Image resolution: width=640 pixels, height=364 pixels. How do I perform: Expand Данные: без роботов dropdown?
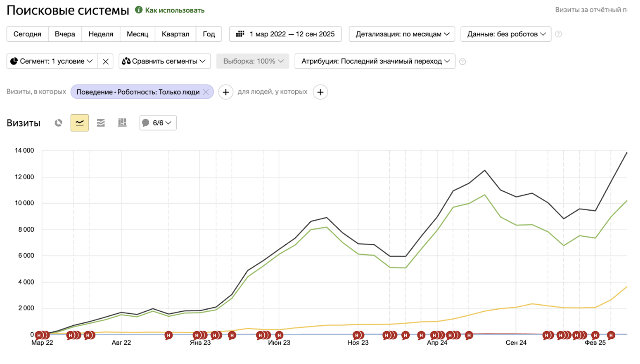pos(506,34)
